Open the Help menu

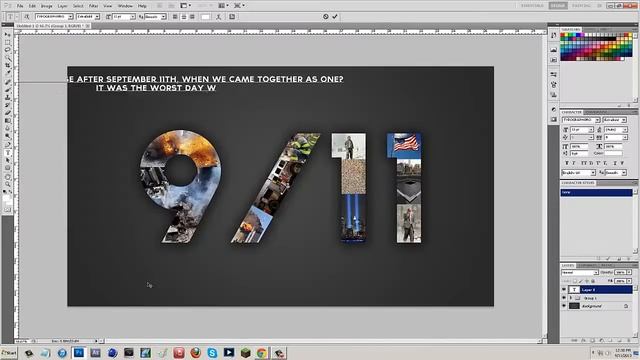pyautogui.click(x=142, y=6)
